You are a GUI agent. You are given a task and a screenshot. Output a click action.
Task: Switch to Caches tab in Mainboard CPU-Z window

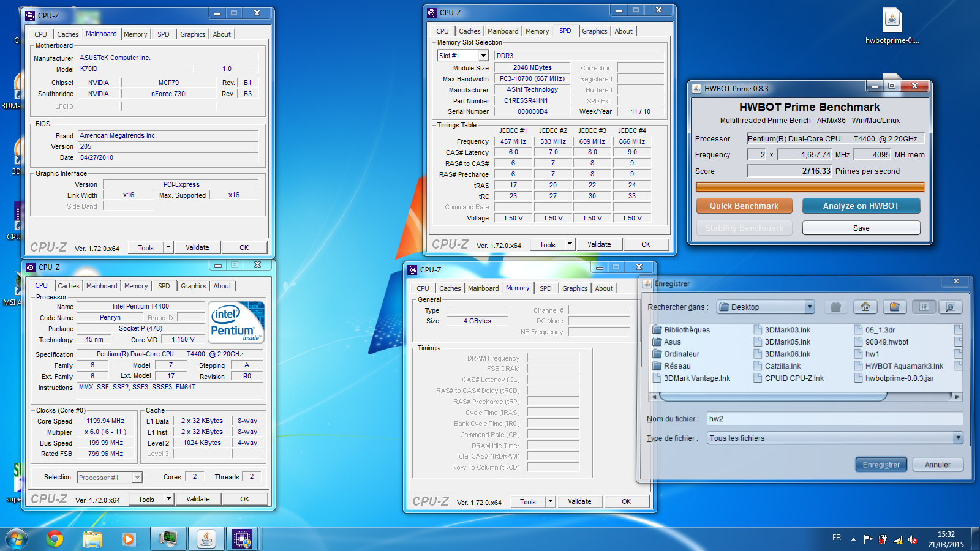point(68,34)
